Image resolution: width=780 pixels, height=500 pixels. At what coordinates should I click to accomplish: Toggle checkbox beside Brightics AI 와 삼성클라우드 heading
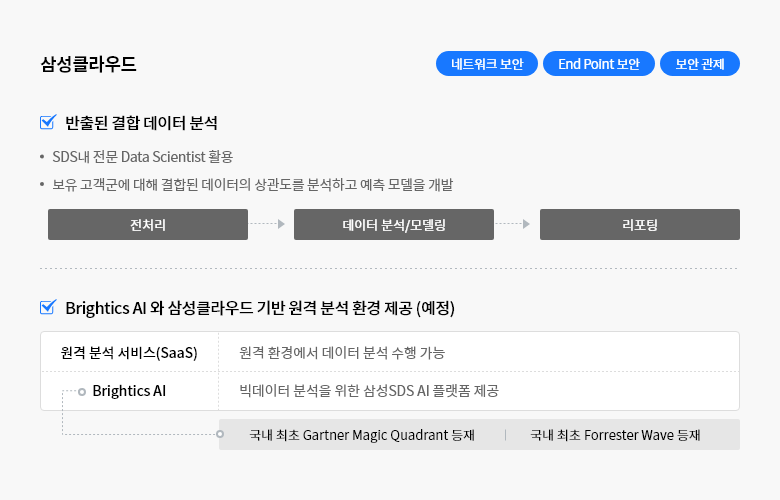[48, 307]
